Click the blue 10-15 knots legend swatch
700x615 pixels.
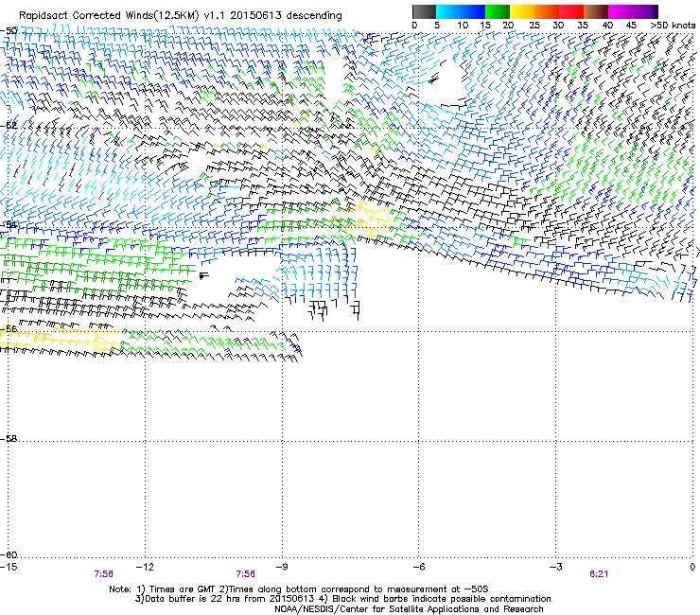(x=473, y=11)
